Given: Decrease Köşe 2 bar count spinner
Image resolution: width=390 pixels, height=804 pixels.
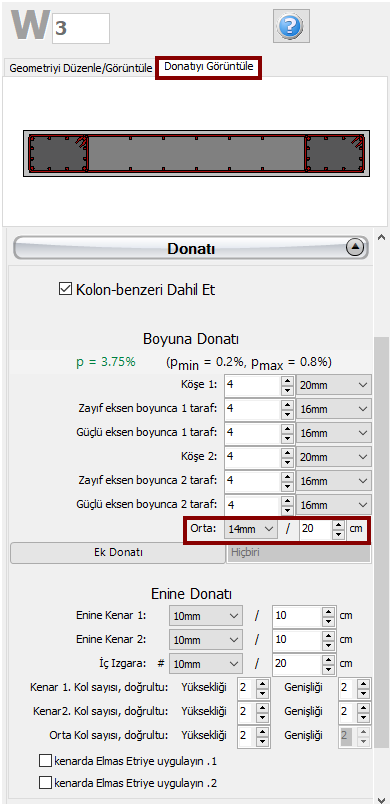Looking at the screenshot, I should (288, 461).
